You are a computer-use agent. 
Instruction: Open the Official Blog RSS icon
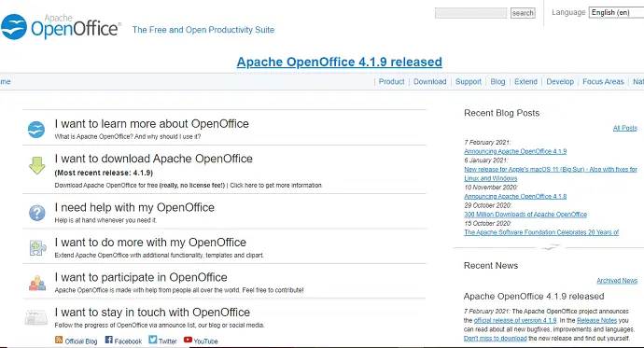[x=59, y=340]
